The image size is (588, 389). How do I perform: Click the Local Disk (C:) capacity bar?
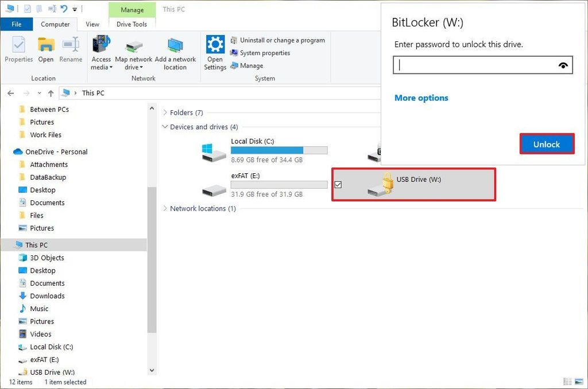[279, 149]
